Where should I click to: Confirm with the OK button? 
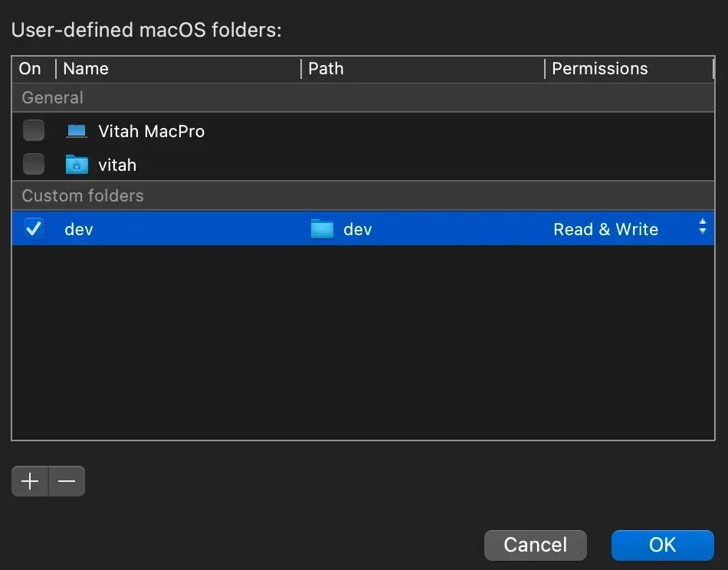pos(662,545)
